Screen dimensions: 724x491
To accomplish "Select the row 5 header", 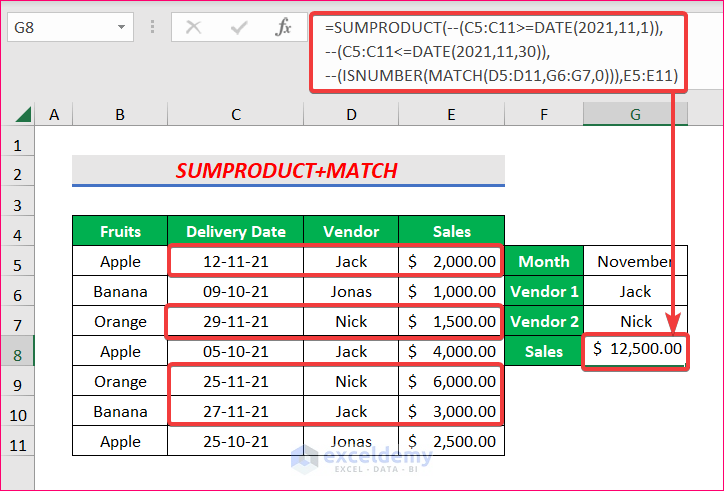I will coord(18,261).
